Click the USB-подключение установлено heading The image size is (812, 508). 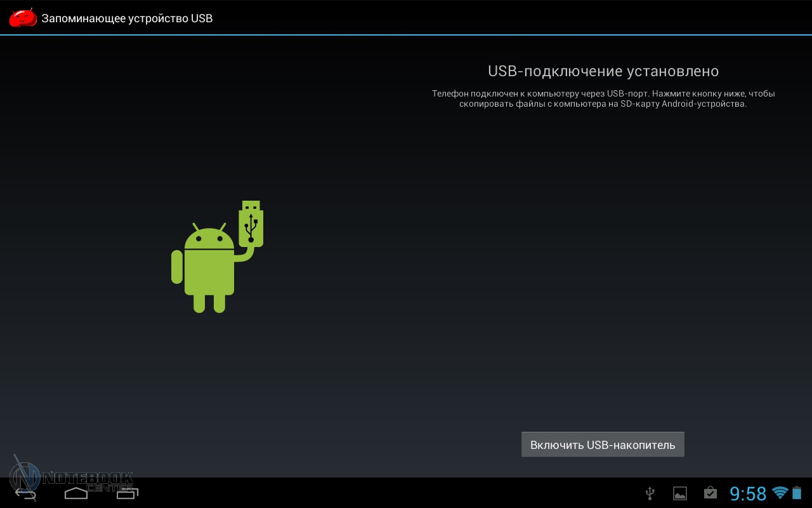tap(603, 71)
